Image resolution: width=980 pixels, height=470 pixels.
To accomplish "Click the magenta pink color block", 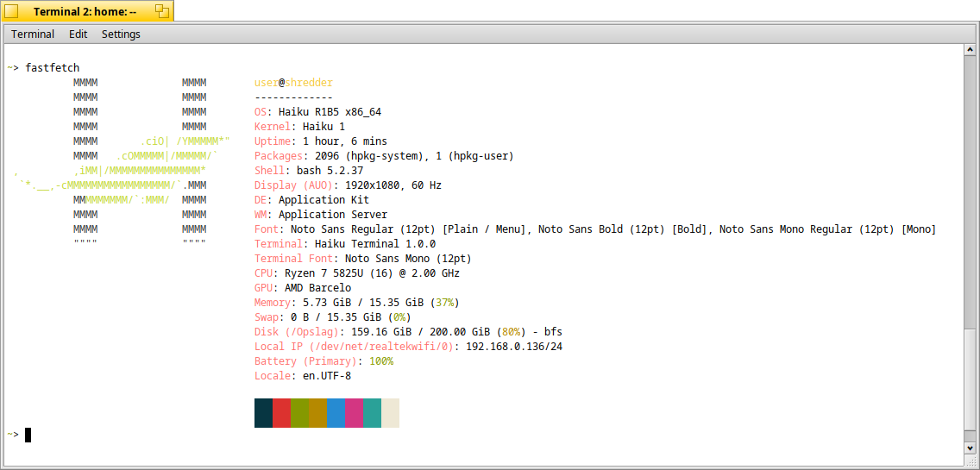I will [354, 413].
